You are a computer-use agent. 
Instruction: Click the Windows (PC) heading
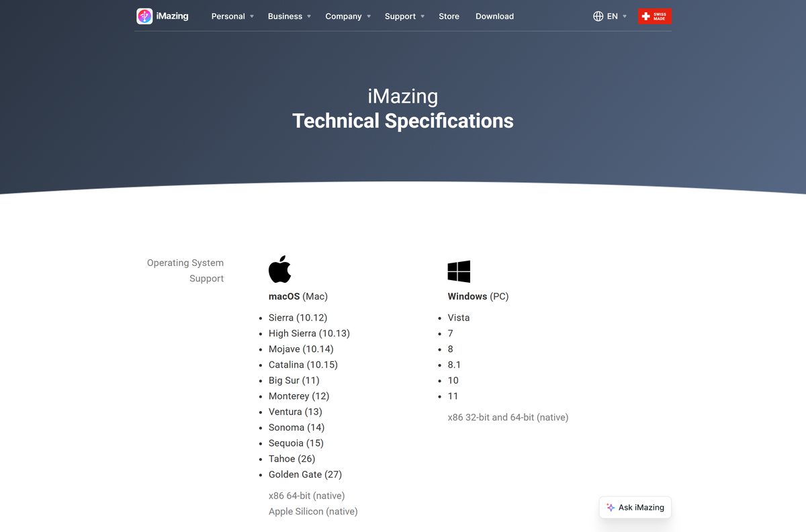(x=478, y=296)
